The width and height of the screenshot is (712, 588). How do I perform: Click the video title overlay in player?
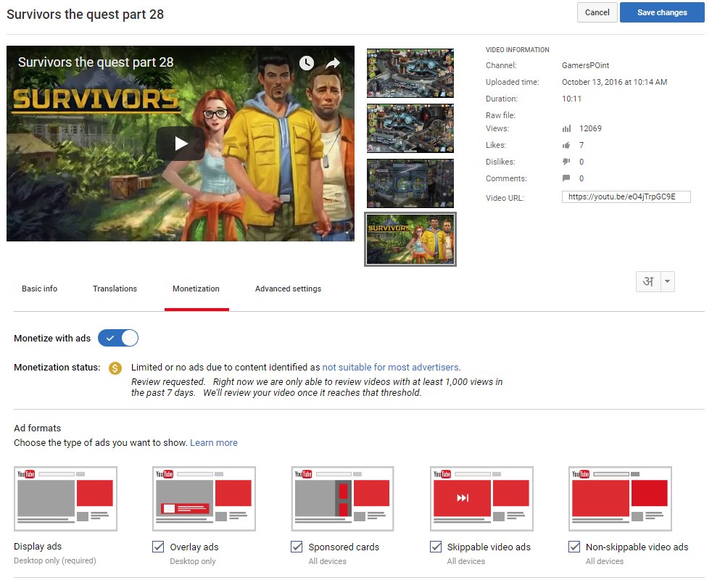[x=96, y=62]
